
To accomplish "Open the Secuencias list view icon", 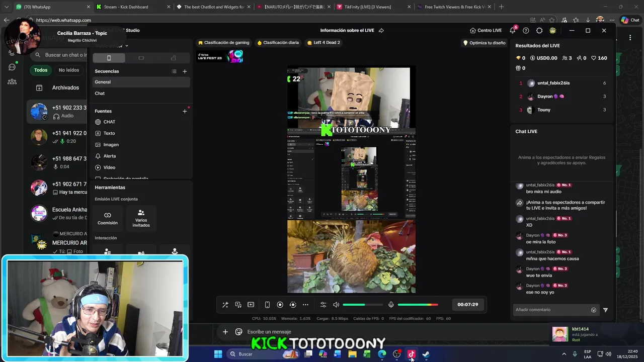I will click(x=174, y=71).
